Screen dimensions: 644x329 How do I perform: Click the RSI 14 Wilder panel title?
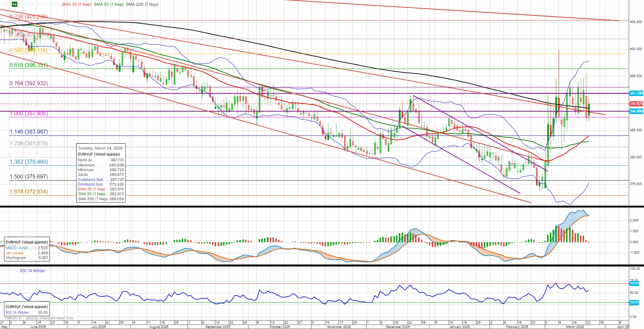coord(33,271)
